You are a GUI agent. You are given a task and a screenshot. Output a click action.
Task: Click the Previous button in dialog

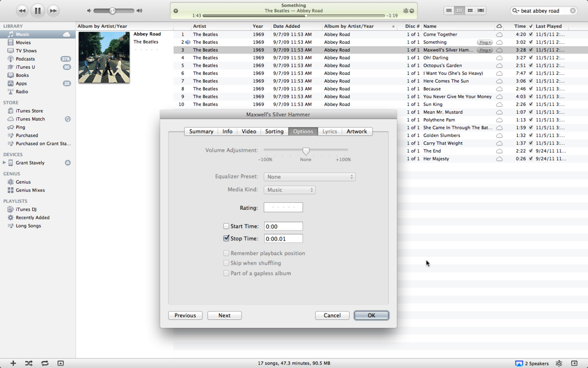click(185, 316)
